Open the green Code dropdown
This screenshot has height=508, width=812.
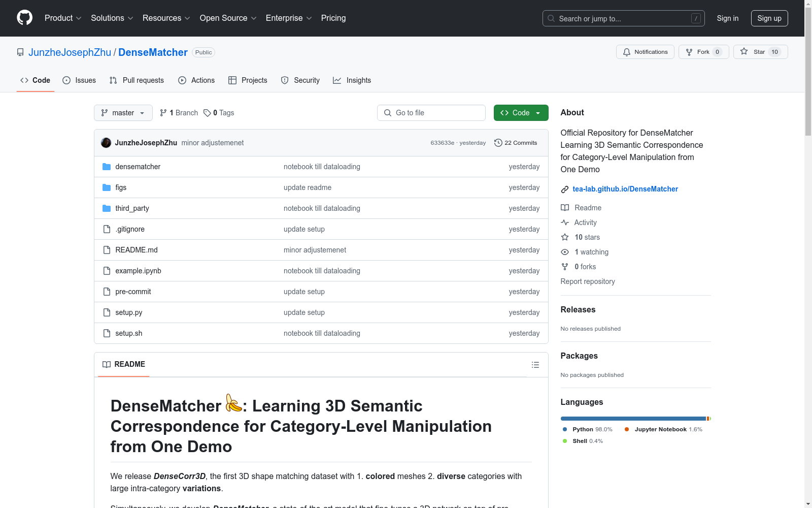pos(521,113)
